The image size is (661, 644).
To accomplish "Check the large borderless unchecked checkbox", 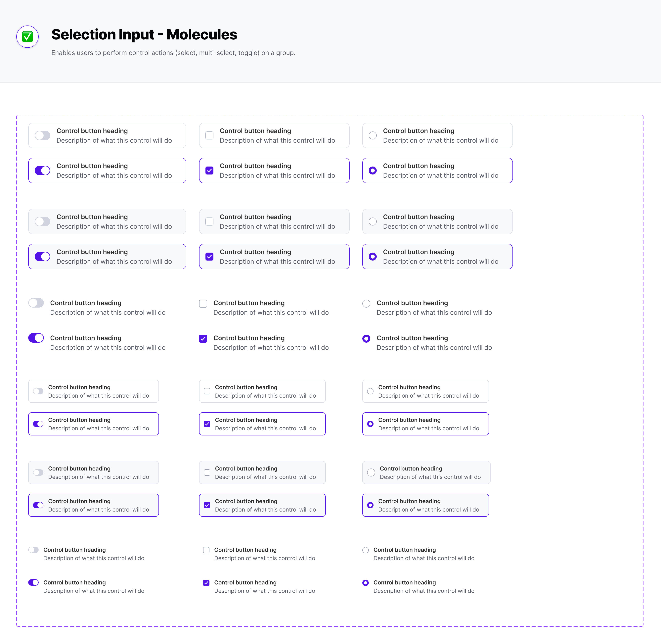I will coord(203,304).
